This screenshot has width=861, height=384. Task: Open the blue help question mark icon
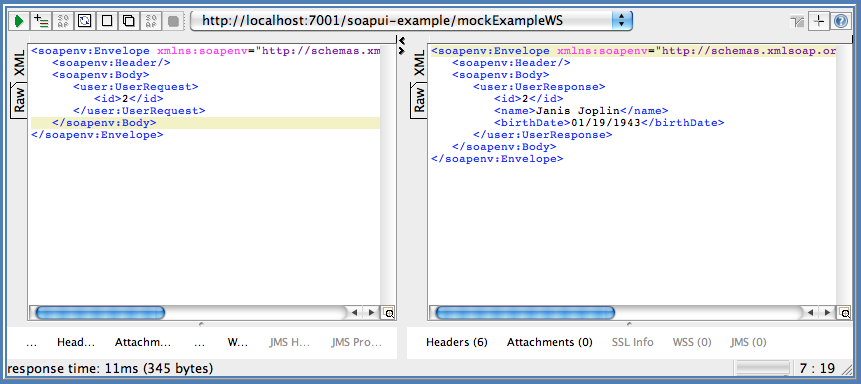click(841, 21)
